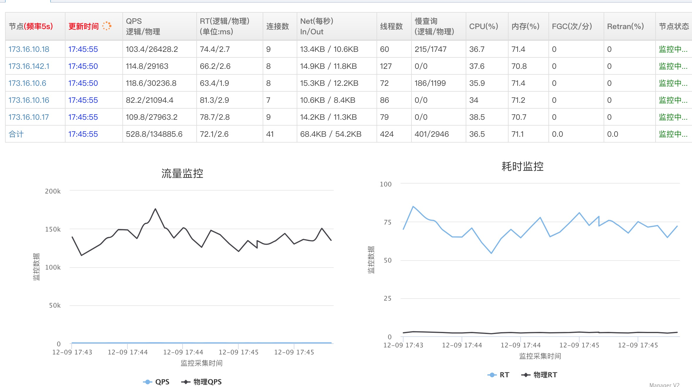This screenshot has width=692, height=387.
Task: Select thread count 127
Action: pos(386,66)
